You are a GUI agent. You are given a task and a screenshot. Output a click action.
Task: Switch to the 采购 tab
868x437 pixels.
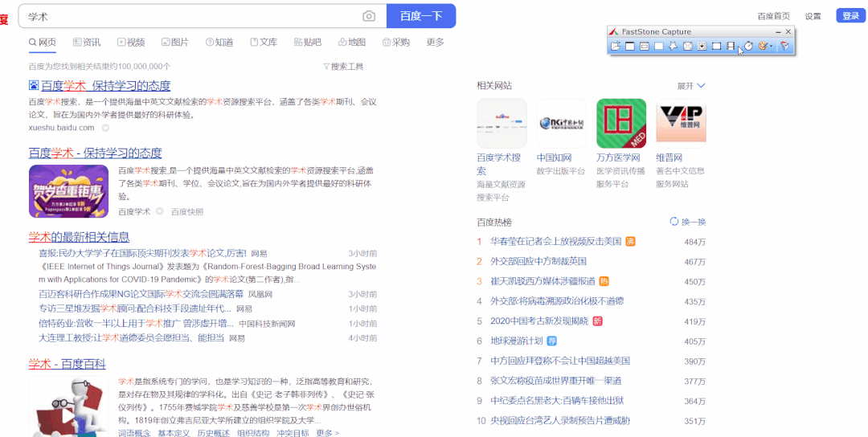[396, 42]
